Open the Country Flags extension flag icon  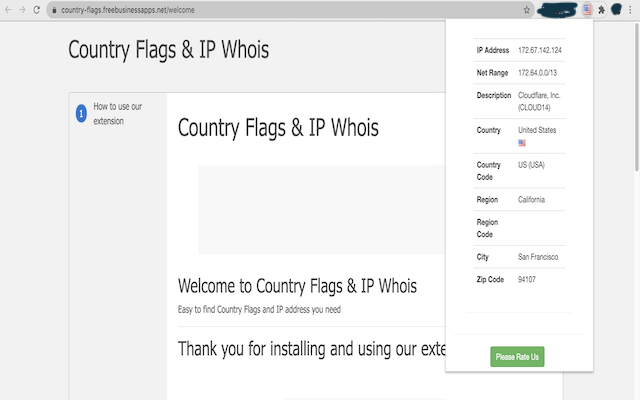[x=587, y=9]
